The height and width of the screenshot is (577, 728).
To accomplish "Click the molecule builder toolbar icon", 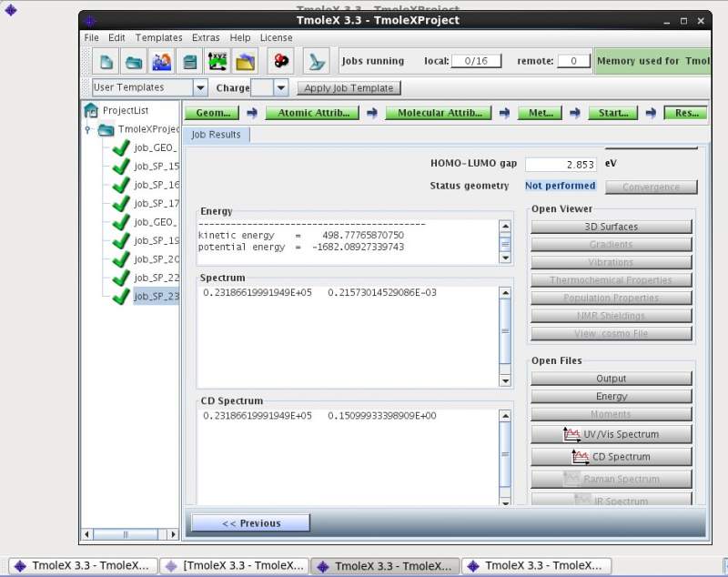I will click(x=162, y=61).
